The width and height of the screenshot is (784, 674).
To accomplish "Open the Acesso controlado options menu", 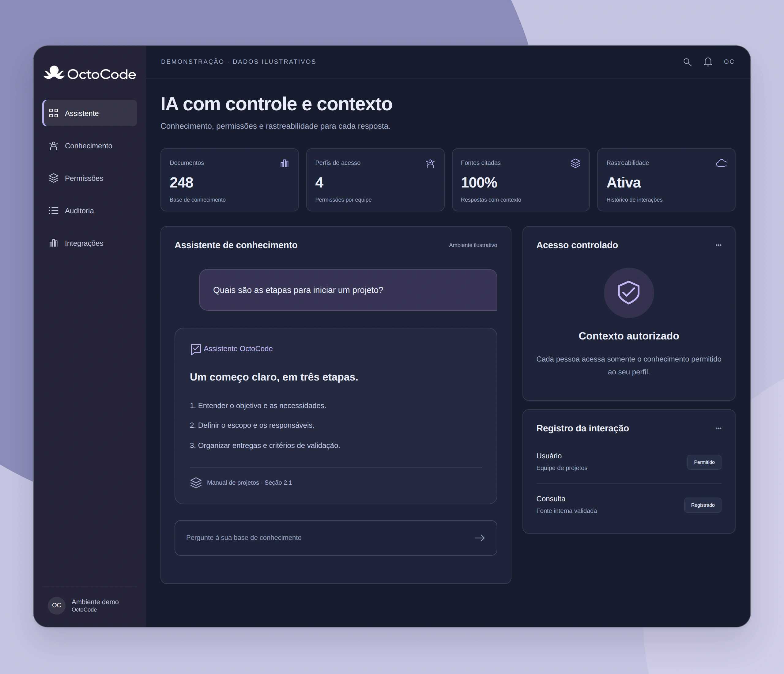I will (718, 245).
